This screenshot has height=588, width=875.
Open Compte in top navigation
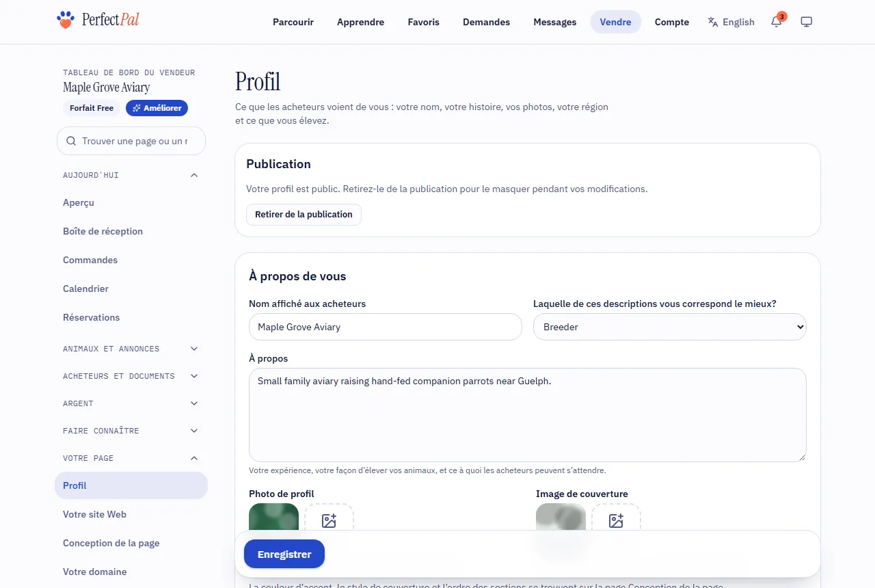point(672,22)
